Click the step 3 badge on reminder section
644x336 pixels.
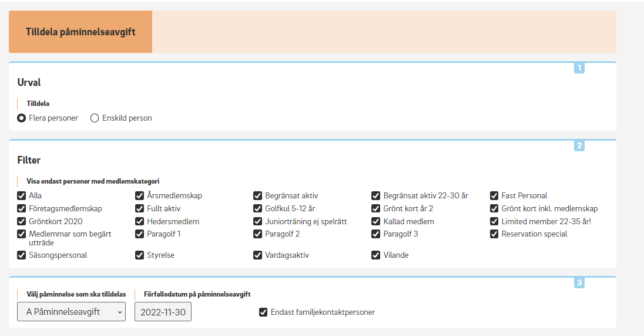coord(579,282)
